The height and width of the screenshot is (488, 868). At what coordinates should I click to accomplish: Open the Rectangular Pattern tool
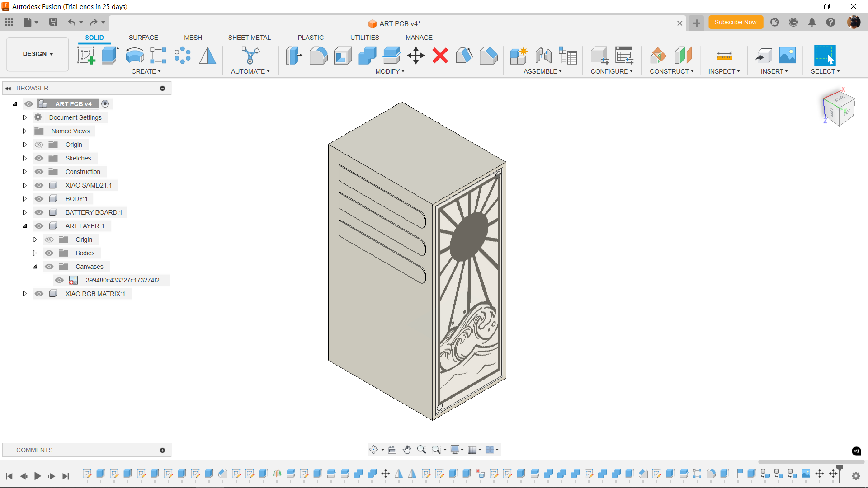pyautogui.click(x=159, y=56)
